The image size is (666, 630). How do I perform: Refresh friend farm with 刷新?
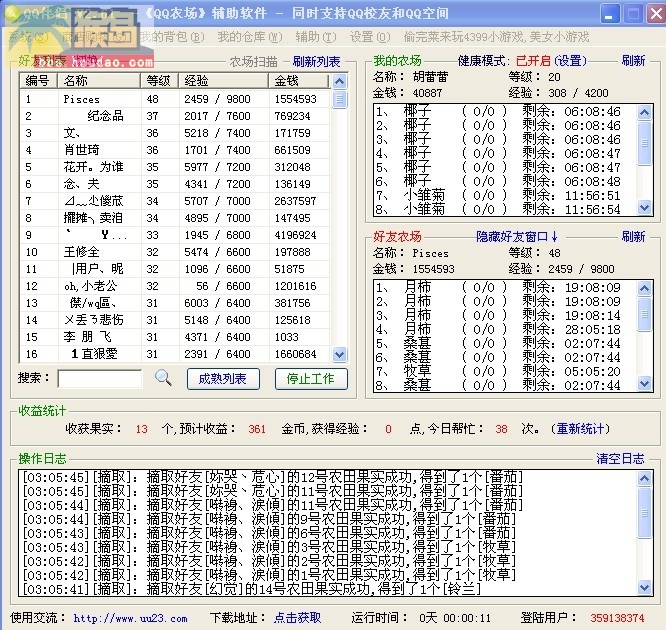pyautogui.click(x=633, y=236)
